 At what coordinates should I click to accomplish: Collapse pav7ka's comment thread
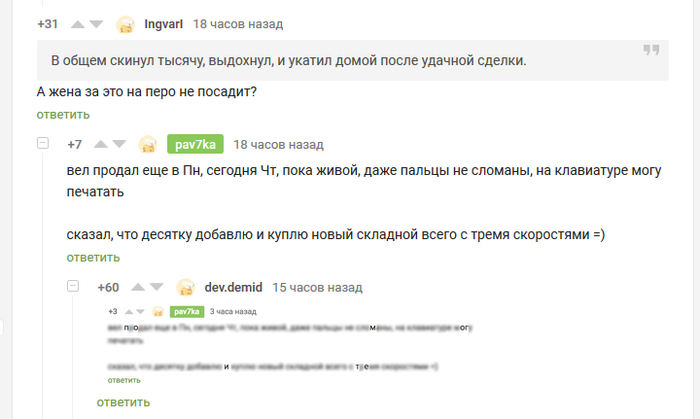click(x=43, y=143)
